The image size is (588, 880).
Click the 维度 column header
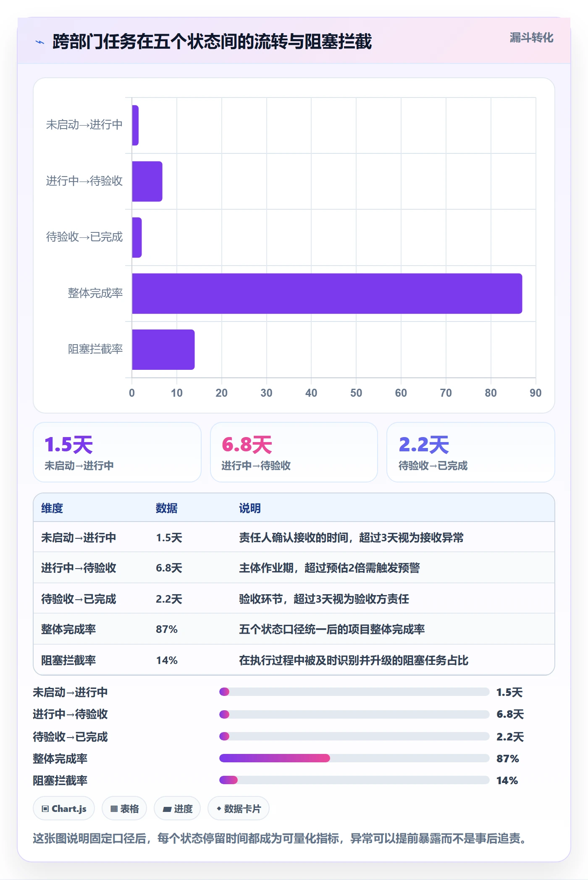(x=52, y=508)
